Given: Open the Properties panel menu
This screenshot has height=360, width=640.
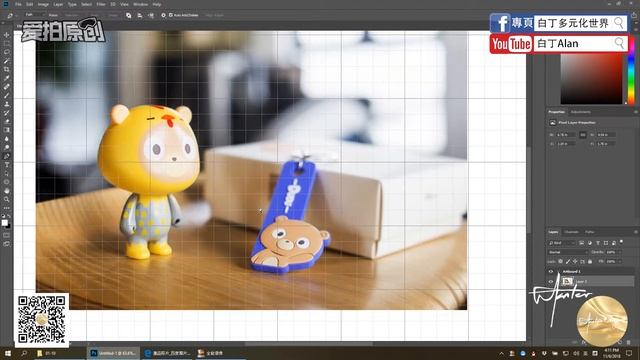Looking at the screenshot, I should 636,112.
